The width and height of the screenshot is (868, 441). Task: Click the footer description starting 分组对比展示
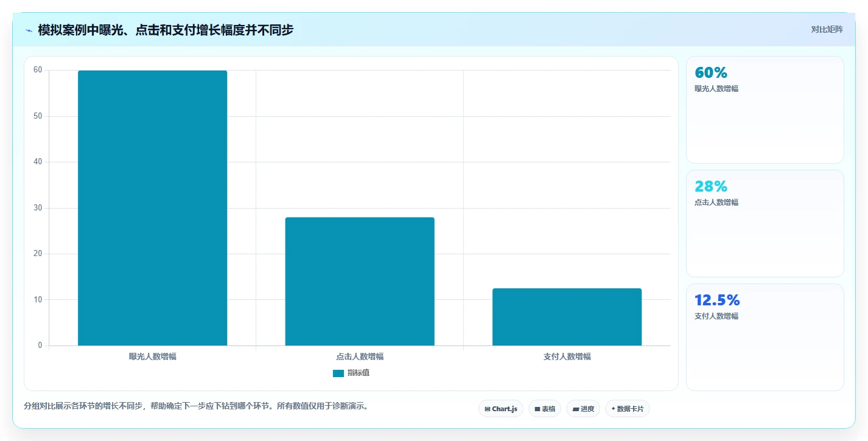tap(196, 406)
